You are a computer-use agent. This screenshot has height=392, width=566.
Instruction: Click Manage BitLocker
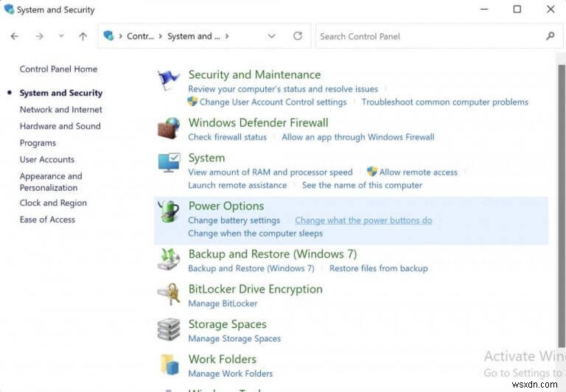pos(223,303)
